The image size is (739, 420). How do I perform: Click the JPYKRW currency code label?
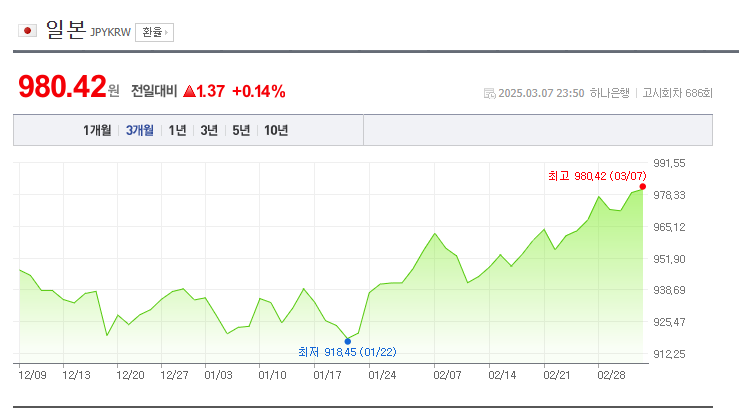[x=110, y=32]
